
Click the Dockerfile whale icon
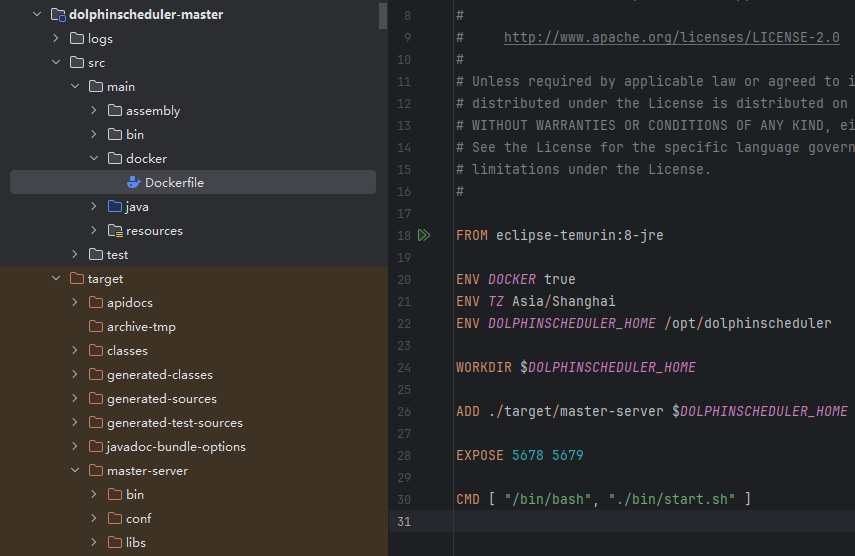point(134,183)
